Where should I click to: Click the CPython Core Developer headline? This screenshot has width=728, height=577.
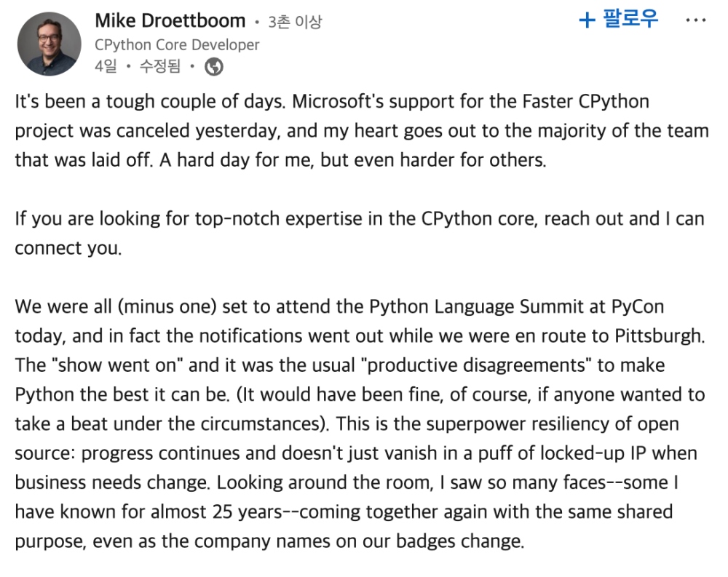tap(177, 44)
